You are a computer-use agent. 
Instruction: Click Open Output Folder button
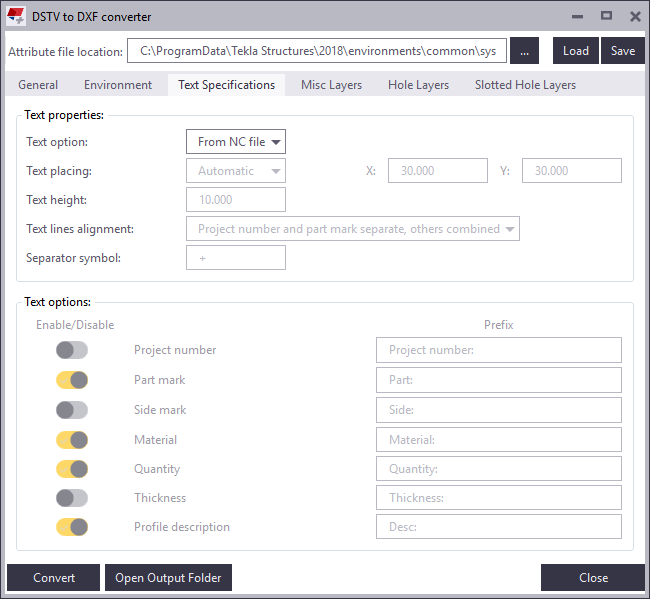point(168,578)
